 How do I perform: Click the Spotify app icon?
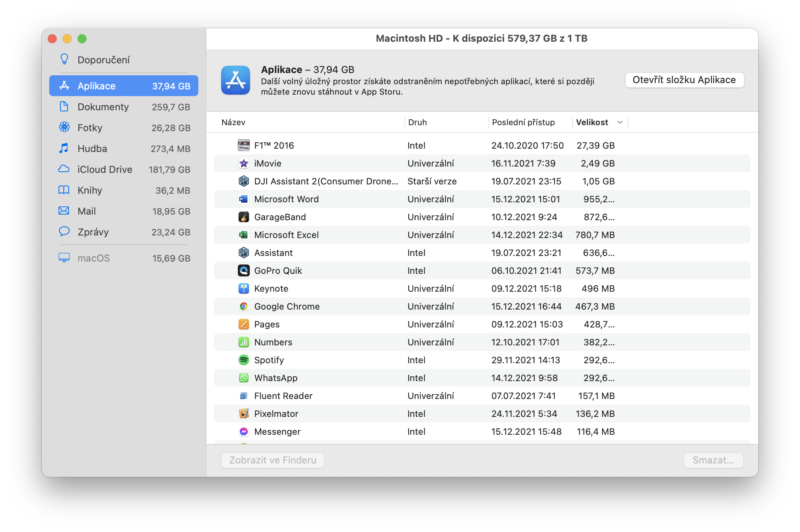coord(243,360)
